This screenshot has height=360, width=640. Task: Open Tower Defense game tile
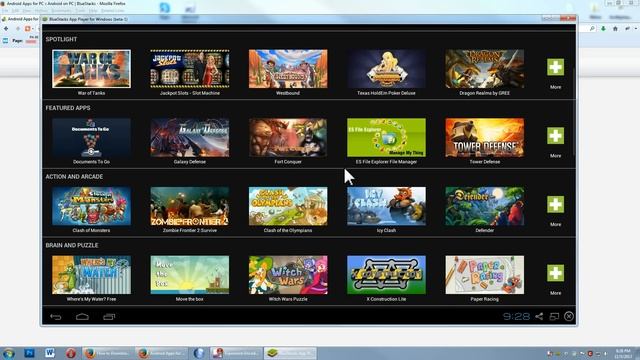[x=485, y=138]
